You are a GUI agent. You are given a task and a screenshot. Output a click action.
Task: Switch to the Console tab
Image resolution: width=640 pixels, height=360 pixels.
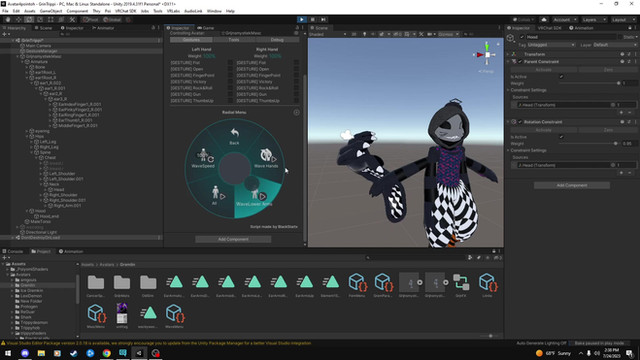click(x=13, y=251)
